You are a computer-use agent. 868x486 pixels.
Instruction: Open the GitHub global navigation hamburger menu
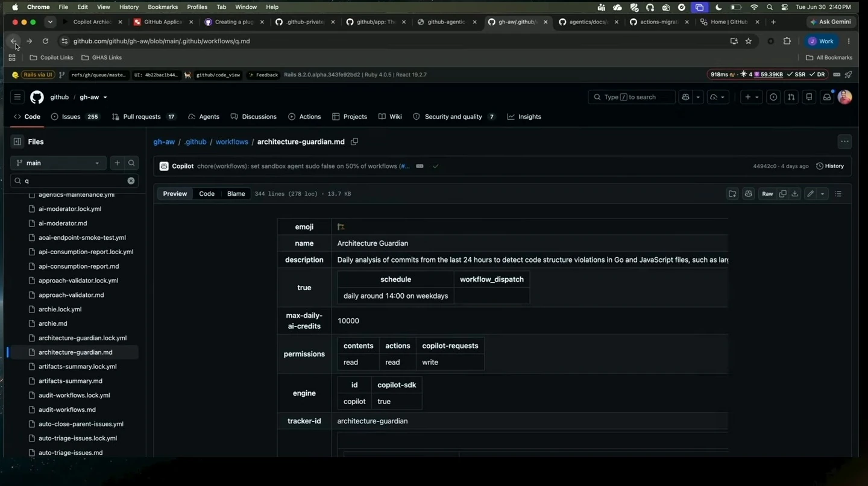pyautogui.click(x=17, y=97)
